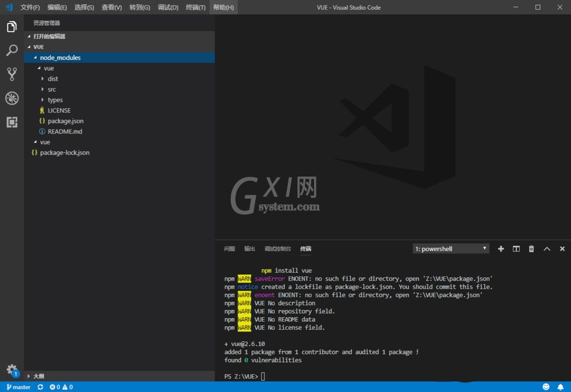Minimize the VS Code window
Viewport: 571px width, 392px height.
coord(516,7)
